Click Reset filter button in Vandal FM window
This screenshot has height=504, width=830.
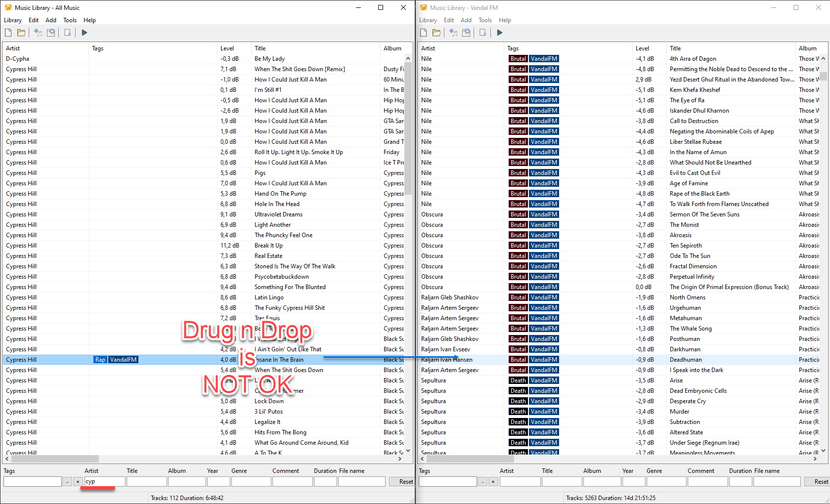click(818, 482)
